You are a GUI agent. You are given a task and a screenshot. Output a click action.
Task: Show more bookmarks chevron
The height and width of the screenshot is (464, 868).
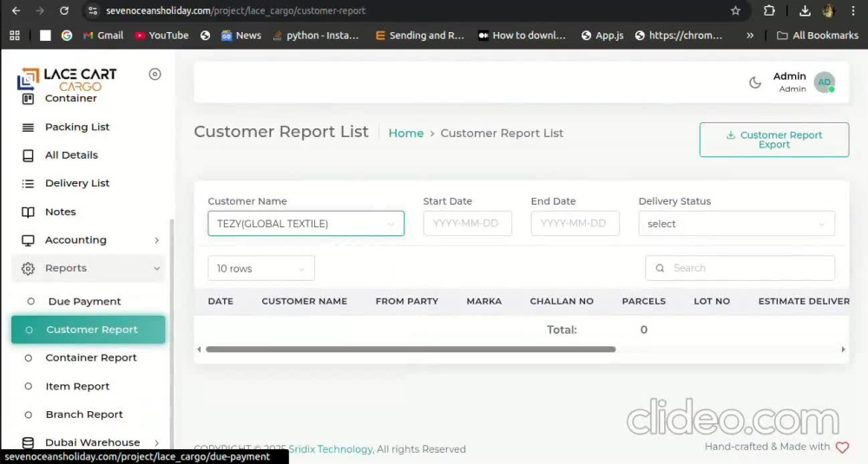750,36
